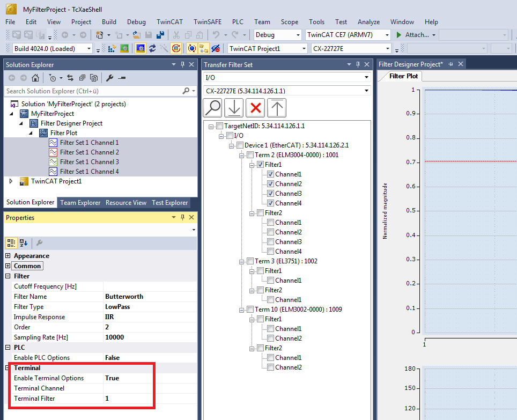
Task: Click the Search Solution Explorer field
Action: (94, 91)
